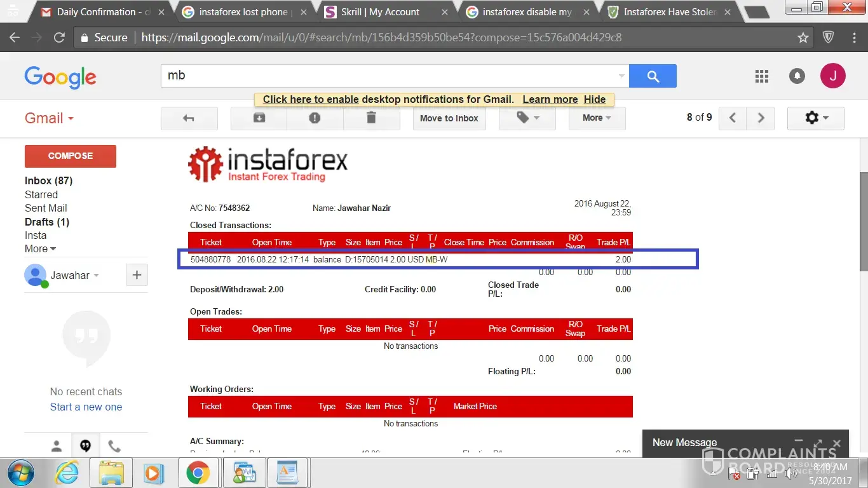Screen dimensions: 868x488
Task: Go to the newer message arrow
Action: [x=733, y=118]
